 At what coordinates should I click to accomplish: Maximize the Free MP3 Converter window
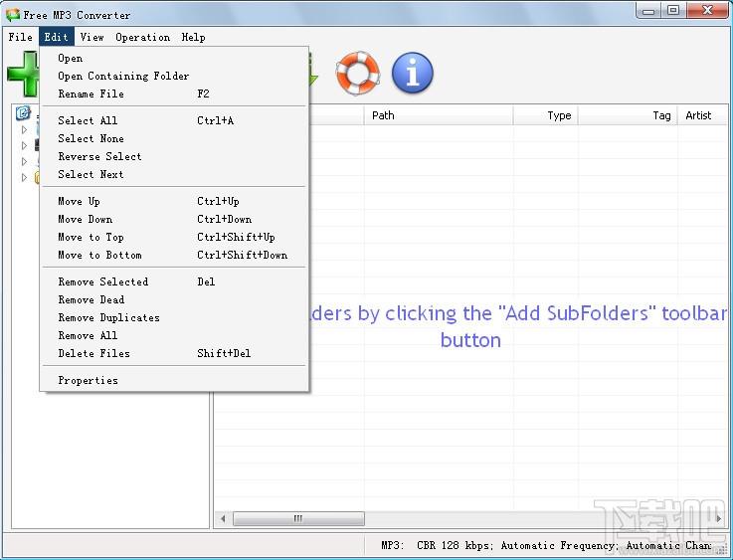[x=673, y=11]
